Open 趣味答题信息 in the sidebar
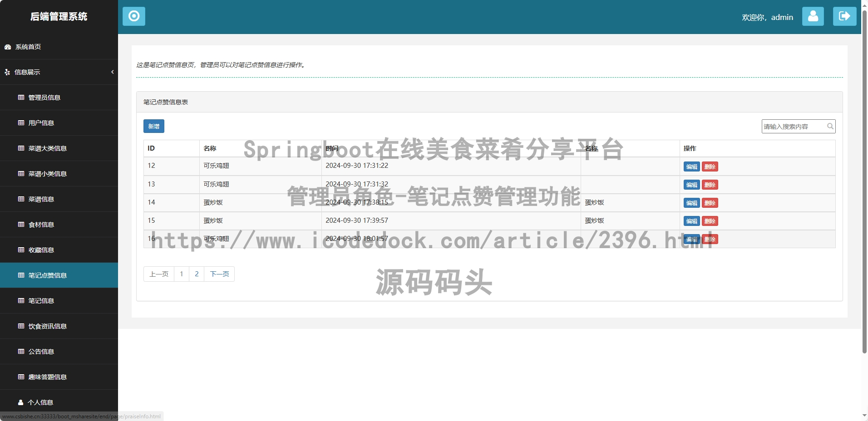Viewport: 868px width, 421px height. (47, 377)
